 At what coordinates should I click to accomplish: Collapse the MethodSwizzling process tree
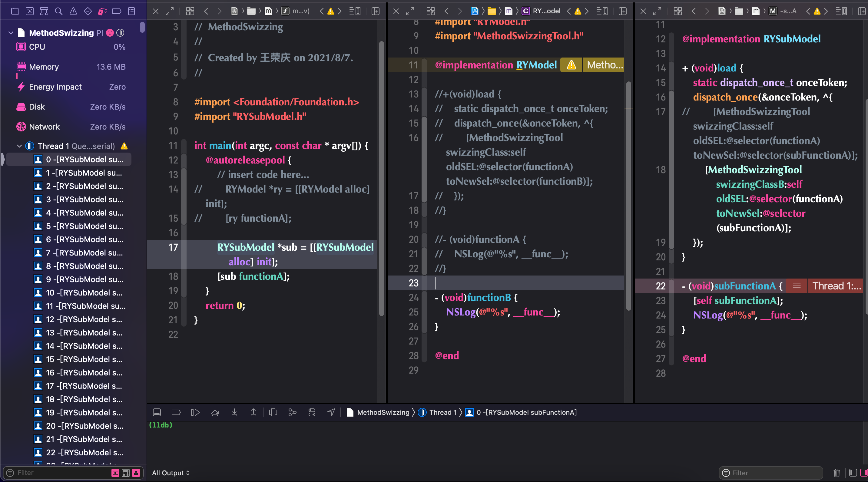pyautogui.click(x=11, y=33)
